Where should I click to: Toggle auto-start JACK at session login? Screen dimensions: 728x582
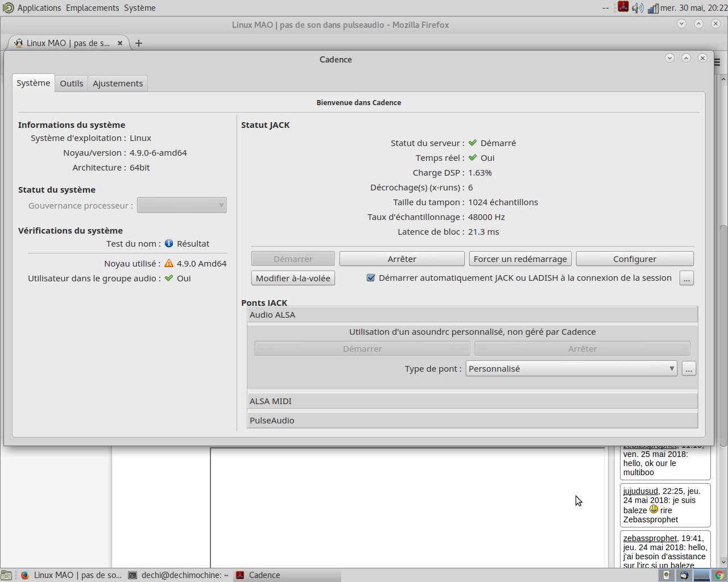(x=371, y=278)
